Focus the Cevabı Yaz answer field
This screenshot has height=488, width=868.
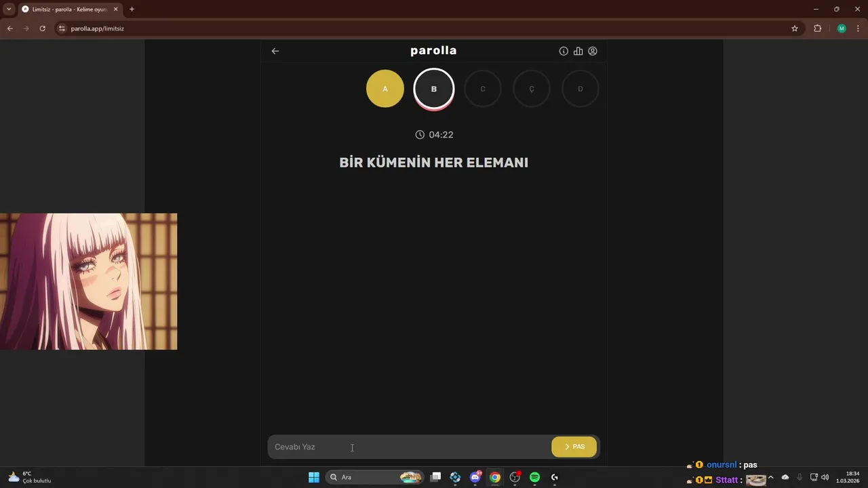click(x=410, y=447)
